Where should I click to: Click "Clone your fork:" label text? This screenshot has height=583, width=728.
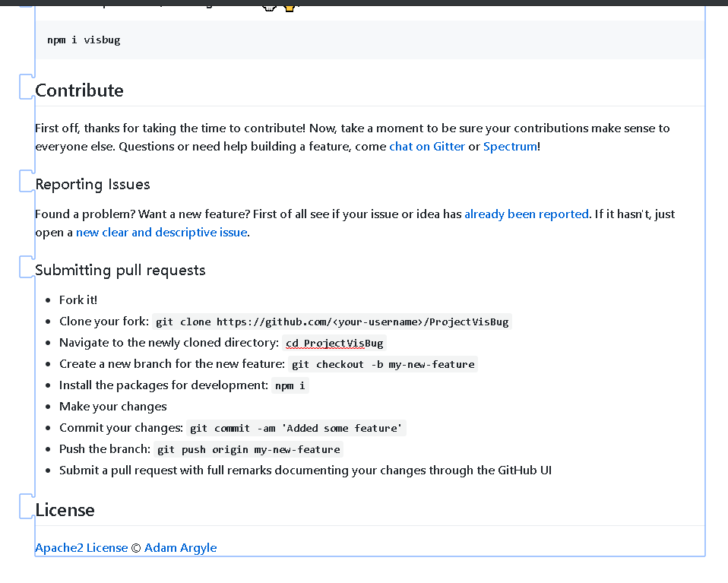[104, 322]
